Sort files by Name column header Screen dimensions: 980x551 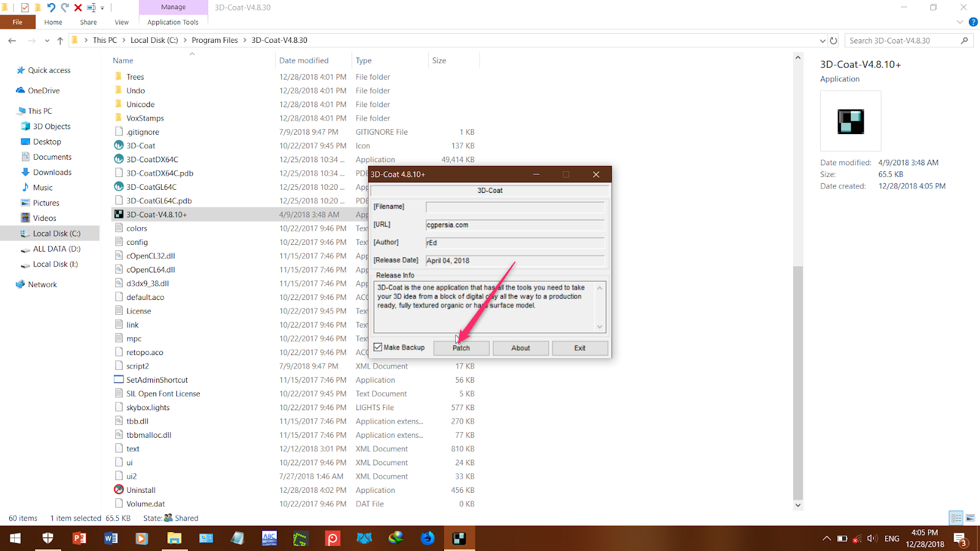tap(123, 61)
